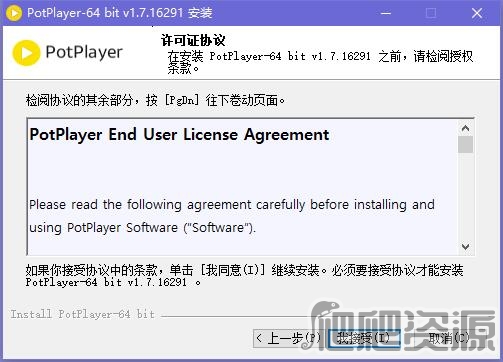503x362 pixels.
Task: Click the PotPlayer icon in the title bar
Action: 14,13
